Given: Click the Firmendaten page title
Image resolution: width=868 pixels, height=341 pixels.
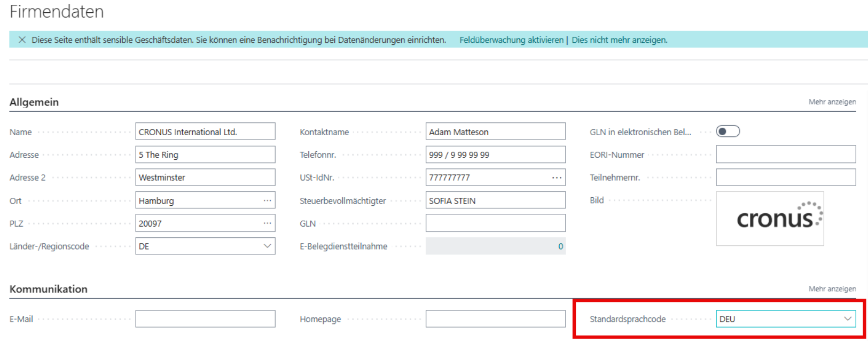Looking at the screenshot, I should click(57, 12).
